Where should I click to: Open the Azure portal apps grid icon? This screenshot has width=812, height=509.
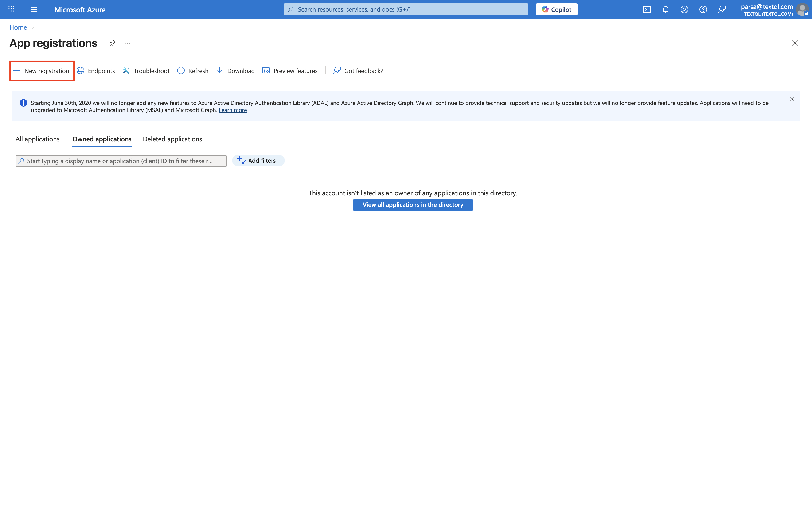(11, 9)
